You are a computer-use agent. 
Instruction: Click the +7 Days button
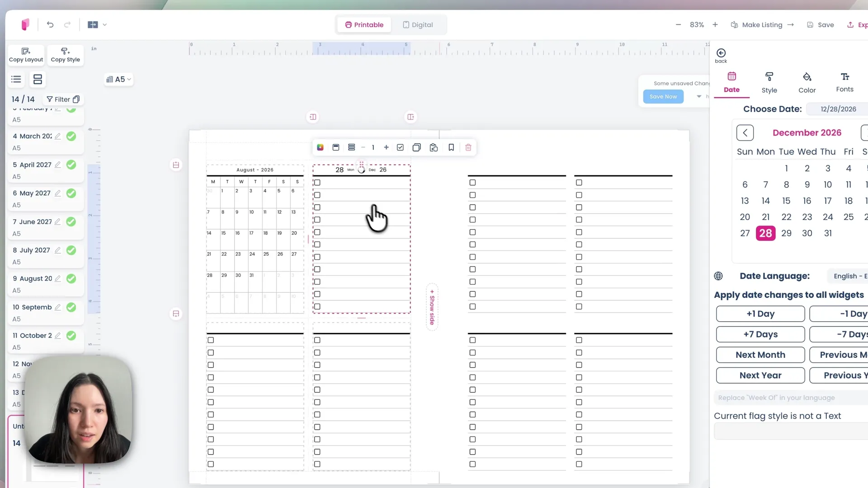click(x=760, y=334)
